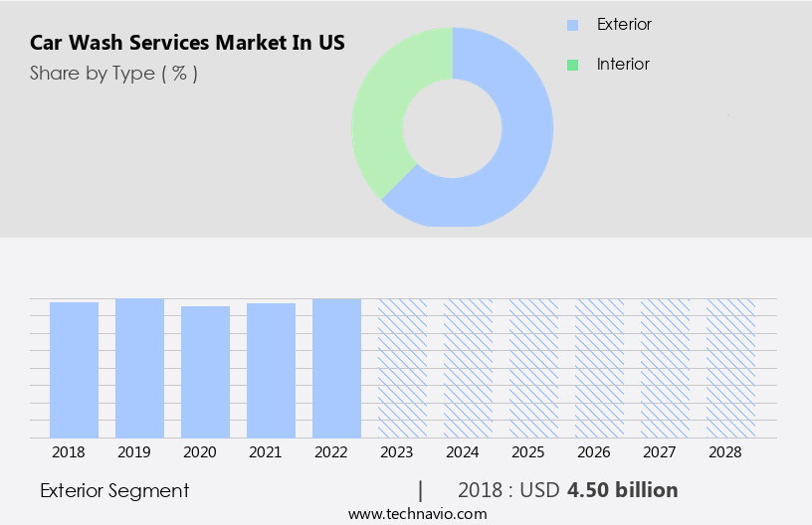This screenshot has width=812, height=525.
Task: Click the blue Exterior legend swatch
Action: coord(572,25)
